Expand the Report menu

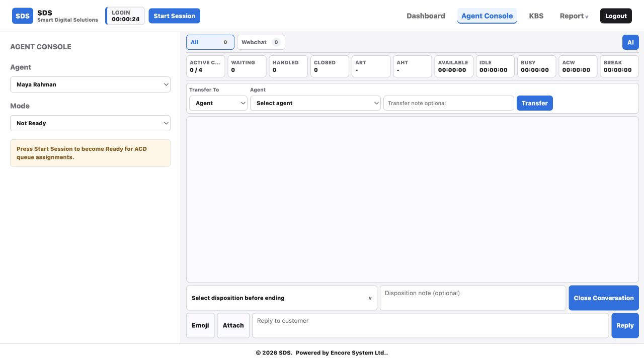coord(574,16)
